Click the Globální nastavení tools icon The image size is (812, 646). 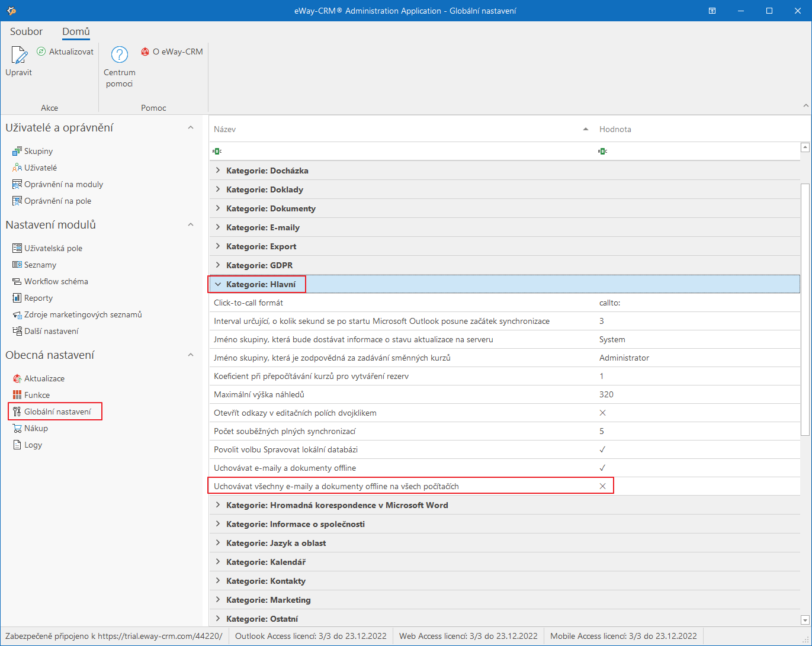(17, 412)
